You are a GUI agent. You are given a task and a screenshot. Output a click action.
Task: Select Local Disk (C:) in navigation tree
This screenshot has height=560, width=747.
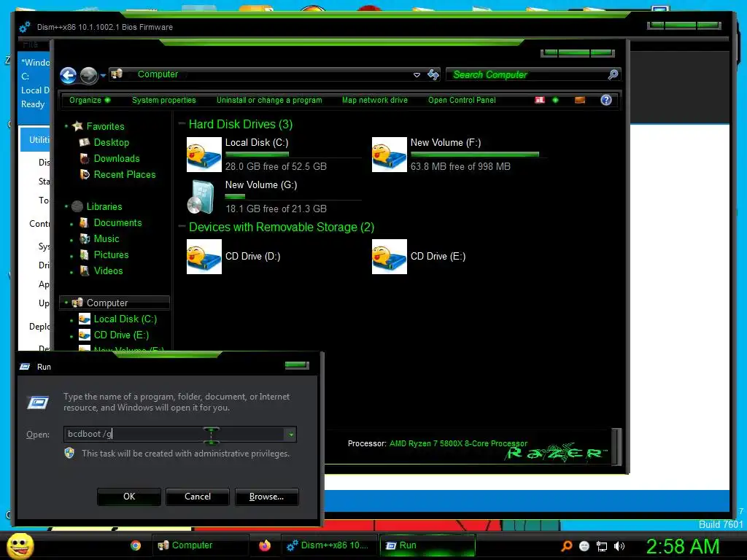click(125, 319)
